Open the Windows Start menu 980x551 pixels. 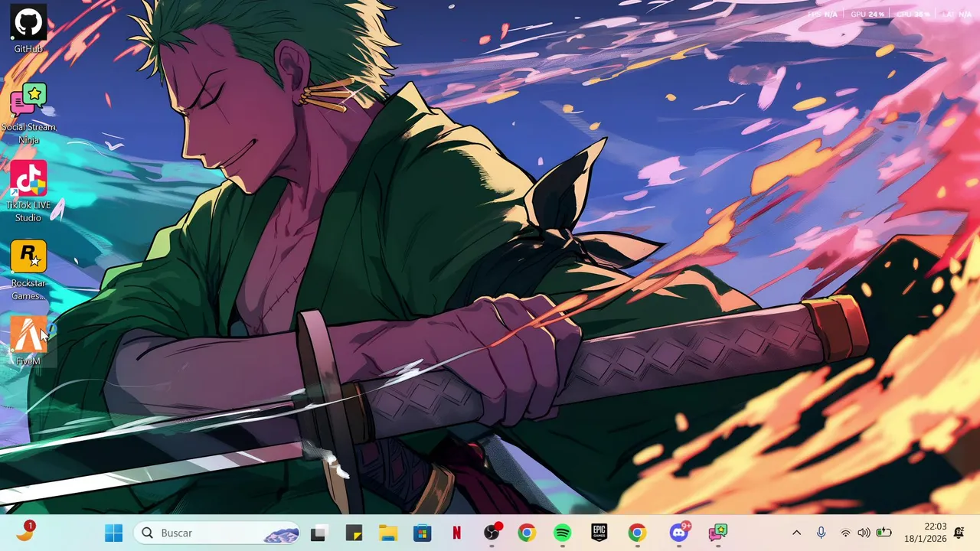113,533
